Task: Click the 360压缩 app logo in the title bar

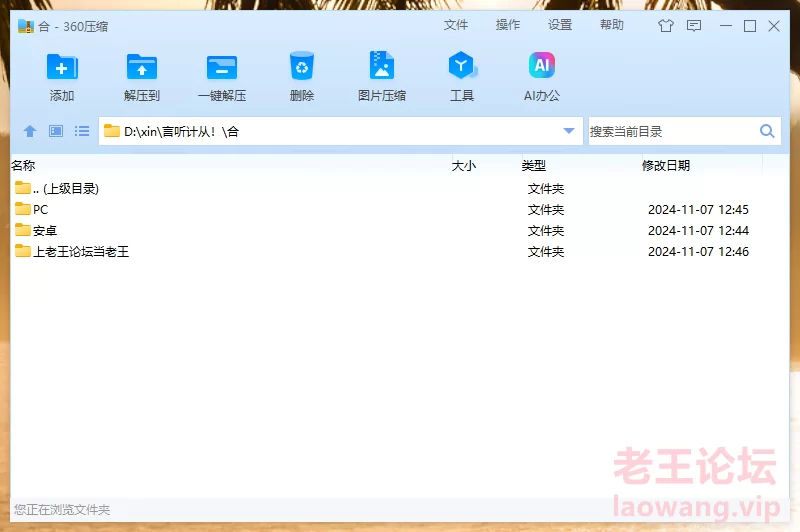Action: coord(26,26)
